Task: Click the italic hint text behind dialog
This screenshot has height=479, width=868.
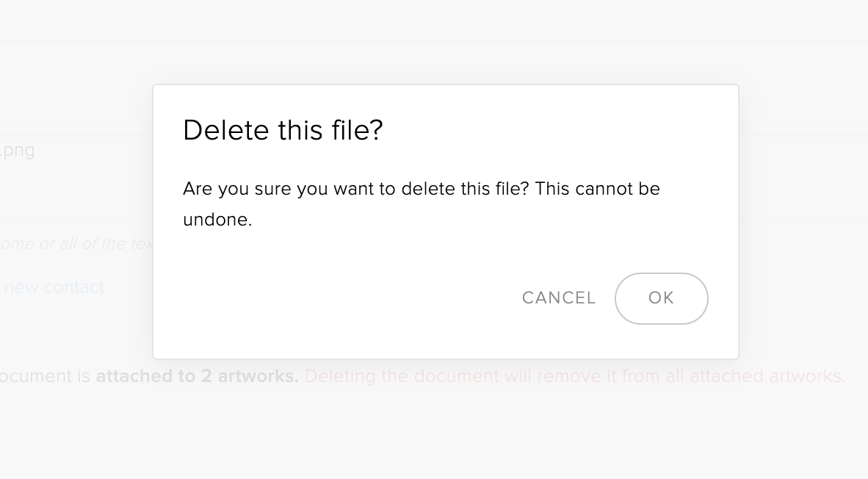Action: [x=73, y=243]
